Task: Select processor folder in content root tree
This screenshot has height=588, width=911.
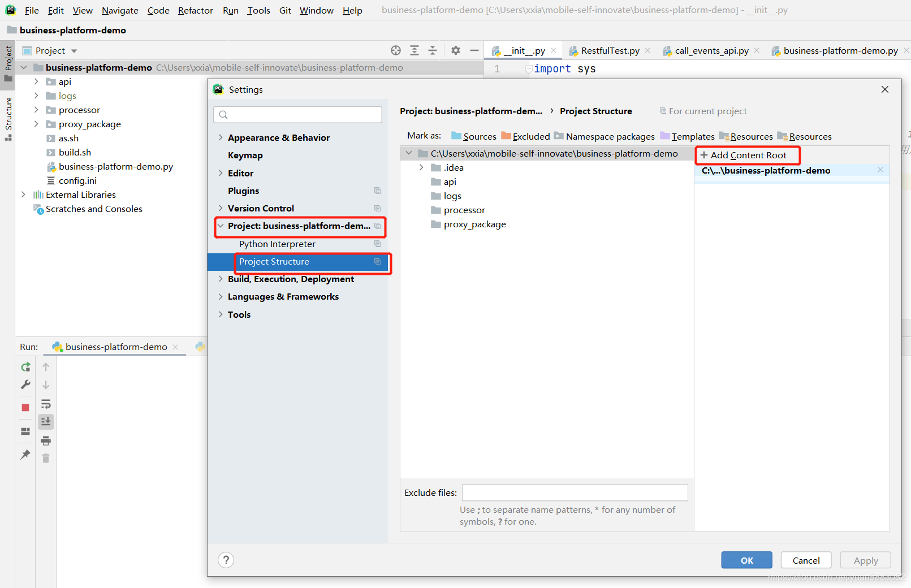Action: [x=464, y=210]
